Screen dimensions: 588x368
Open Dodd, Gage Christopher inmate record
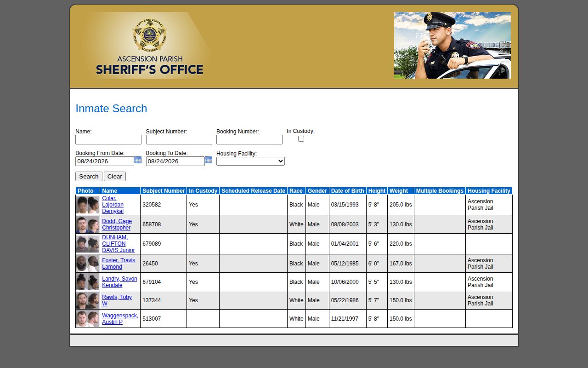point(117,224)
